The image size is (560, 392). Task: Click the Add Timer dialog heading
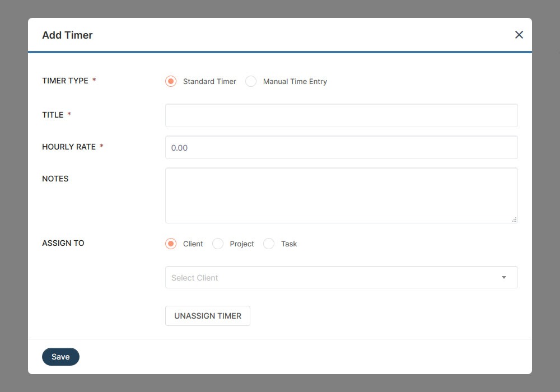[x=67, y=35]
